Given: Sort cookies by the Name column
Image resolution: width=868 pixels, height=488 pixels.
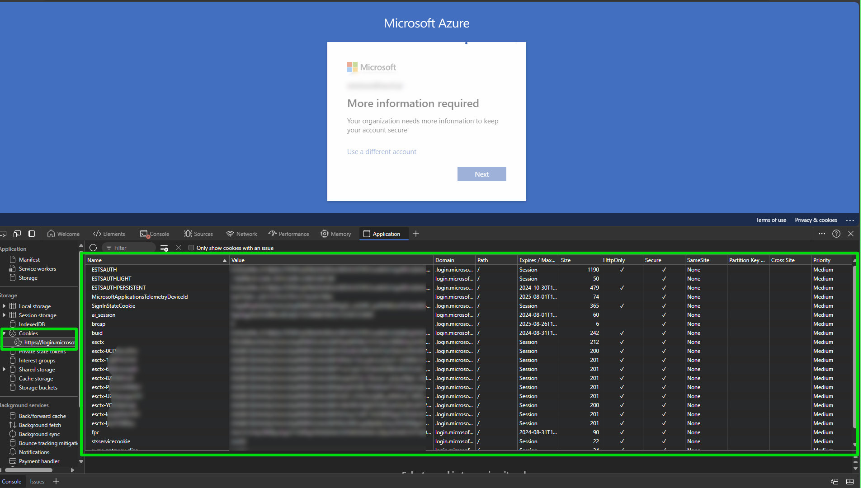Looking at the screenshot, I should [x=156, y=260].
